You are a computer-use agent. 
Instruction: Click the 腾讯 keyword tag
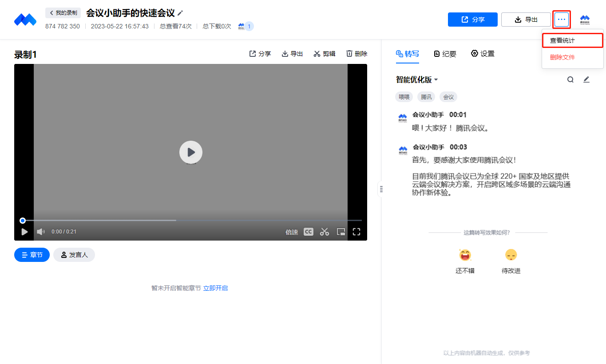426,97
